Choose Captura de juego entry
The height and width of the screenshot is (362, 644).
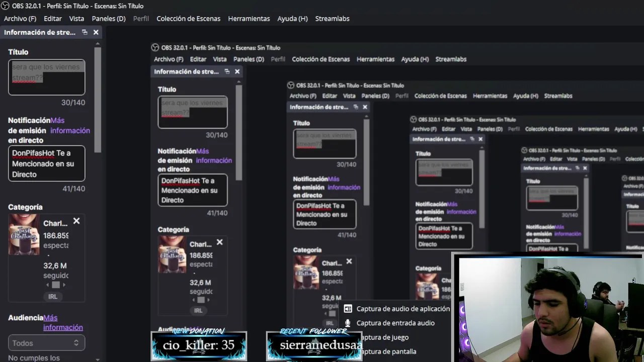385,337
